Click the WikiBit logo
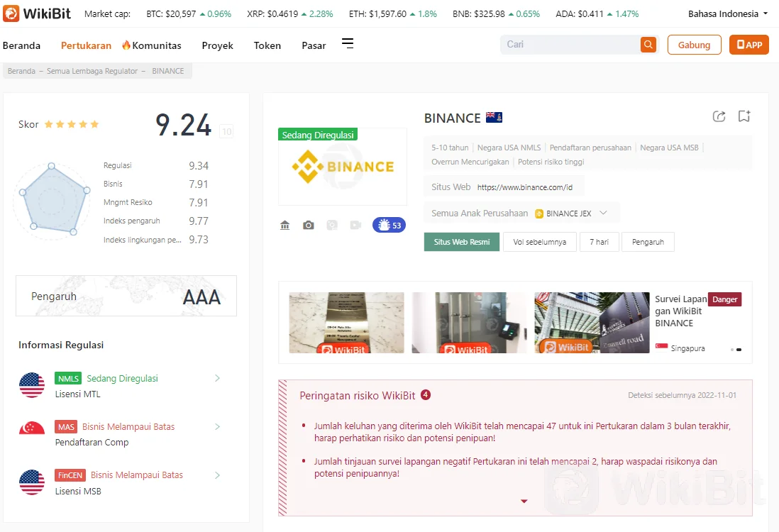The image size is (779, 532). (x=38, y=13)
